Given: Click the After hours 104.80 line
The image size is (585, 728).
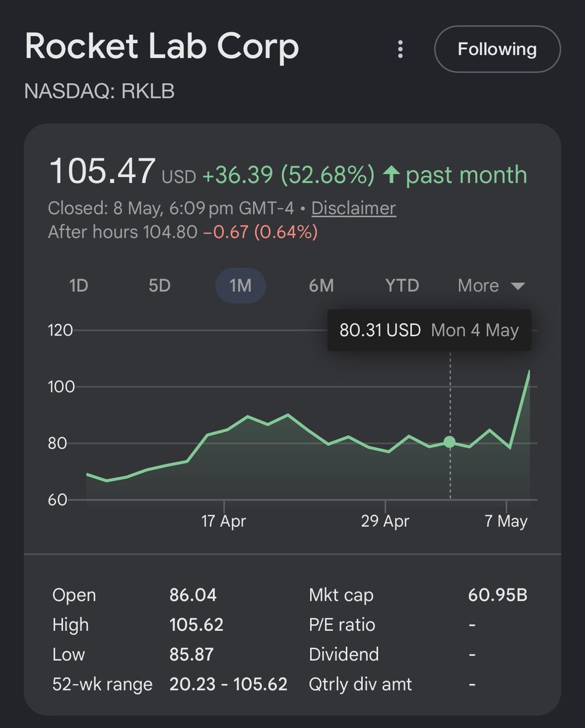Looking at the screenshot, I should pos(183,232).
